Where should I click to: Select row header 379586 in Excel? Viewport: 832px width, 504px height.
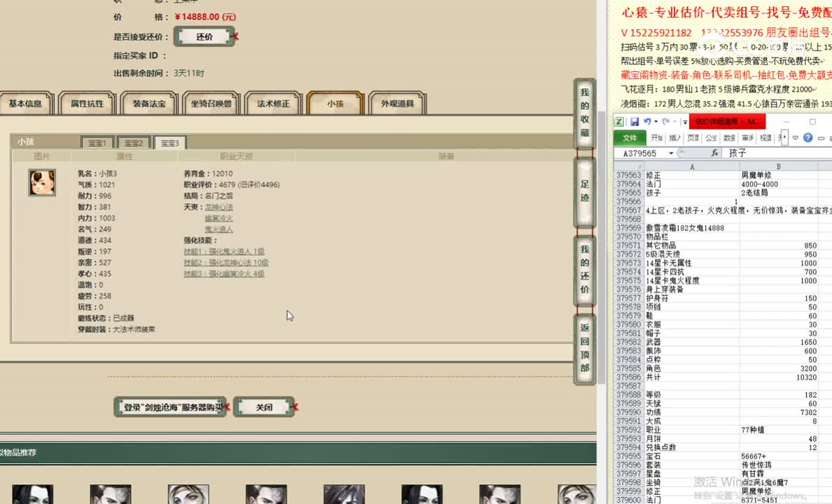pos(629,377)
